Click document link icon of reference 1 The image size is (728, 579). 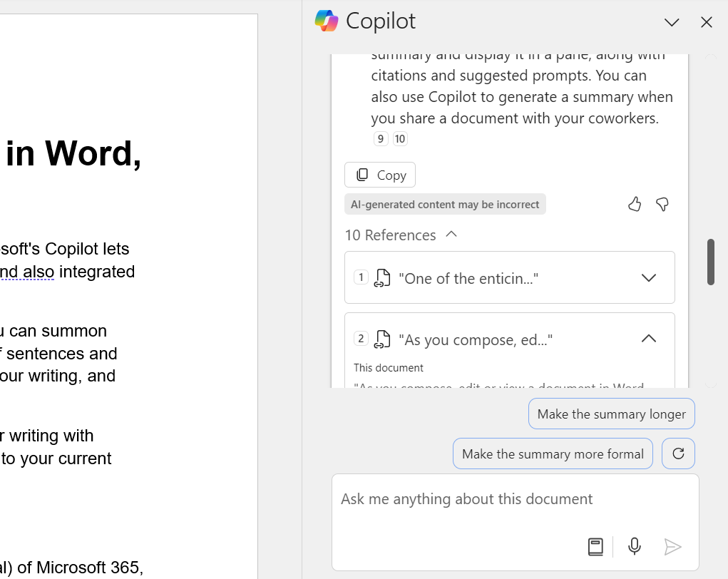382,278
